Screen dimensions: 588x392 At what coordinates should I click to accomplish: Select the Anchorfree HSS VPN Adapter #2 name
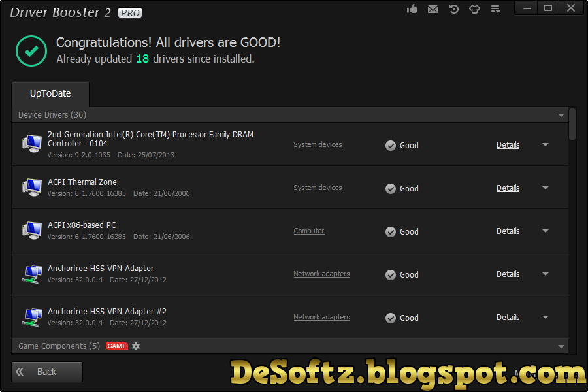(107, 312)
